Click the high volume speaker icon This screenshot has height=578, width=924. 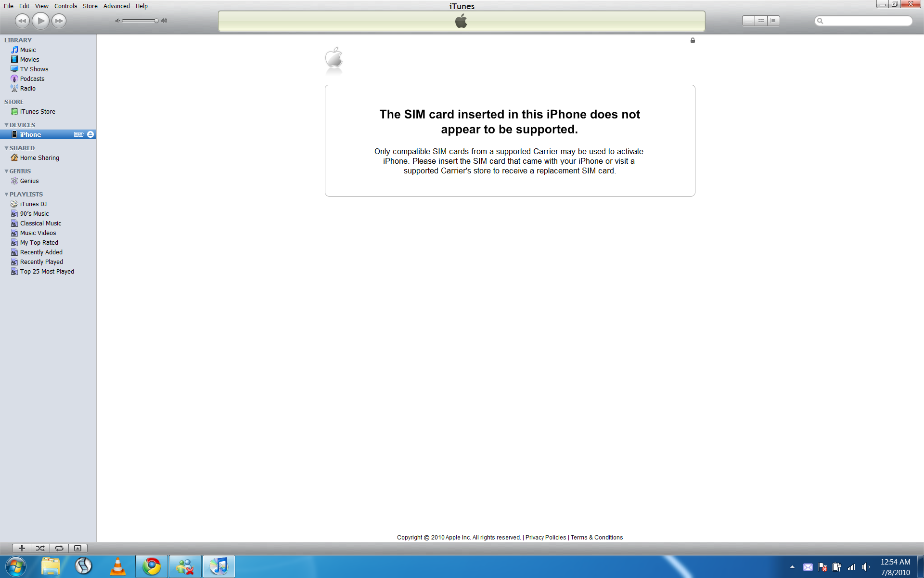pyautogui.click(x=164, y=21)
